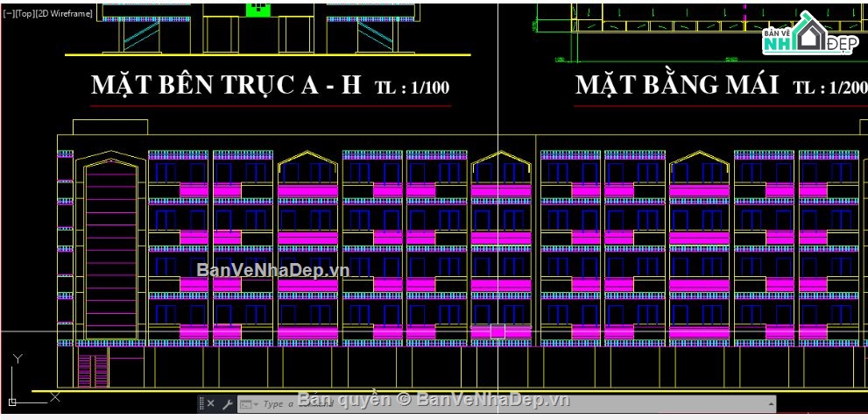The image size is (868, 420).
Task: Click the Y axis label of UCS icon
Action: tap(17, 359)
